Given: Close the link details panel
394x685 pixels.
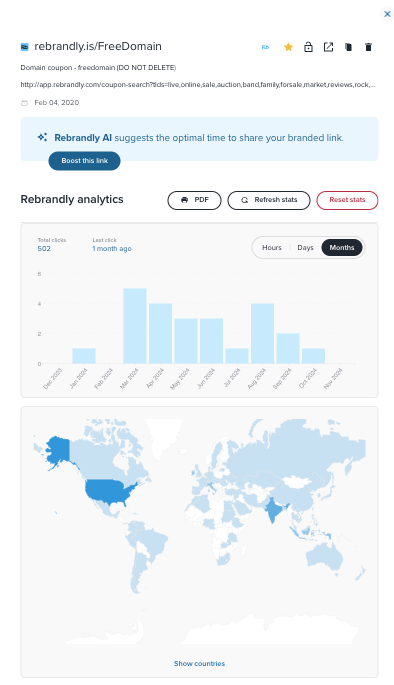Looking at the screenshot, I should [387, 14].
